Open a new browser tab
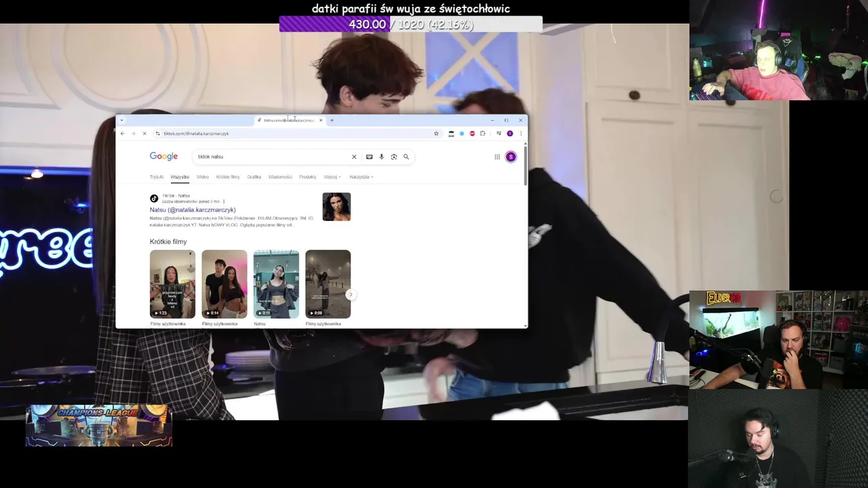Screen dimensions: 868x488 coord(332,120)
